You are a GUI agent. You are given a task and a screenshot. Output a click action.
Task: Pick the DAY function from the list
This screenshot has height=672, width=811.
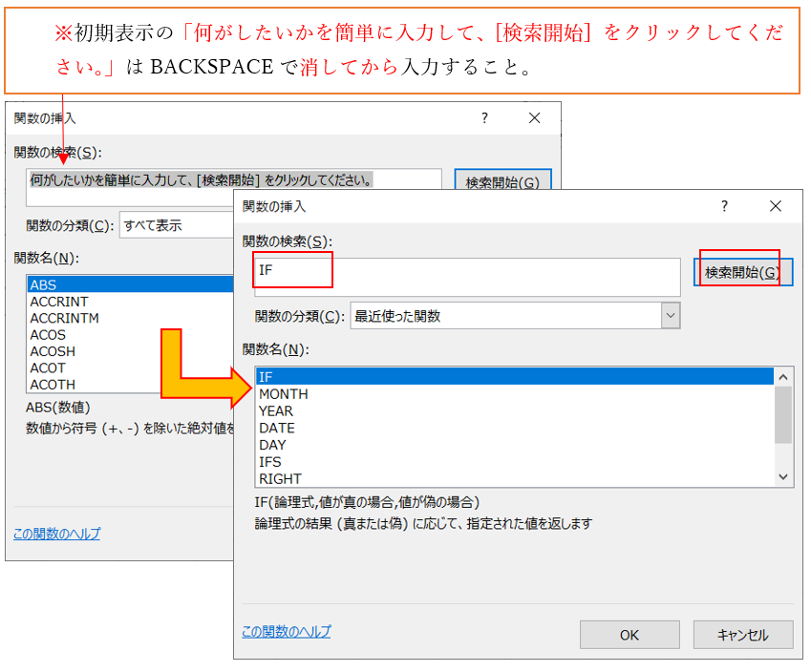[272, 445]
